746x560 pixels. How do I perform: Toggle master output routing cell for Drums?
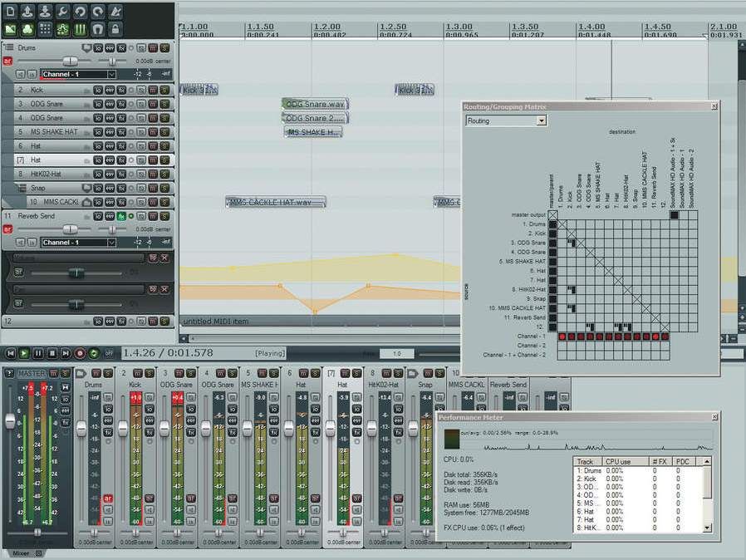pos(553,224)
